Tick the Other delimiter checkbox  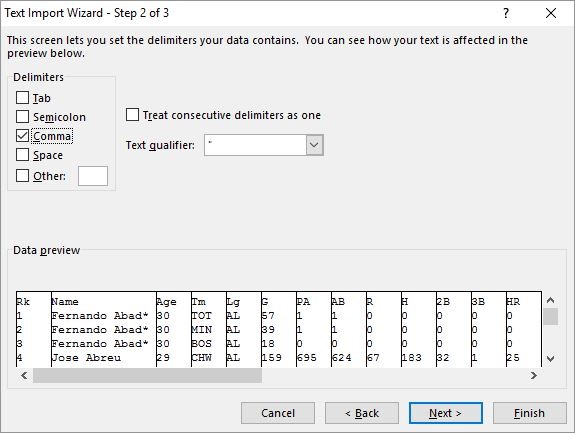[22, 176]
